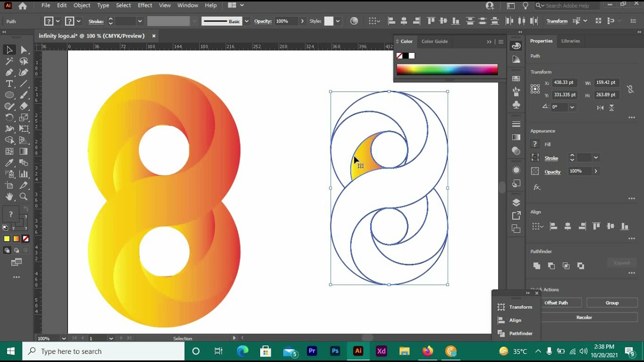Click the reference point grid selector
The width and height of the screenshot is (644, 362).
pos(535,88)
